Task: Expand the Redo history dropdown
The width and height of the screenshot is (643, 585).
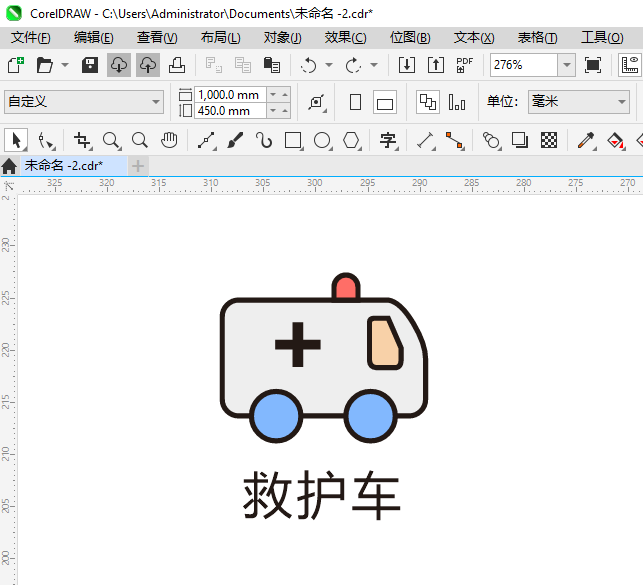Action: coord(374,65)
